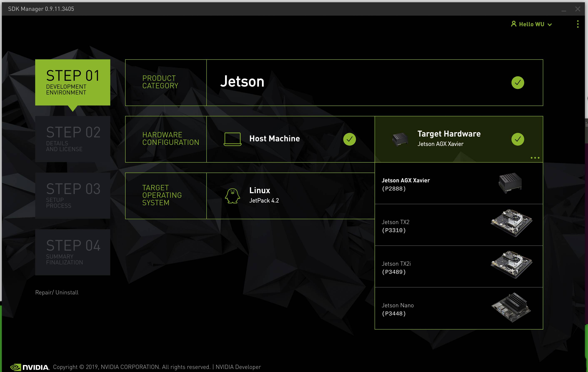Close the SDK Manager window

click(578, 9)
